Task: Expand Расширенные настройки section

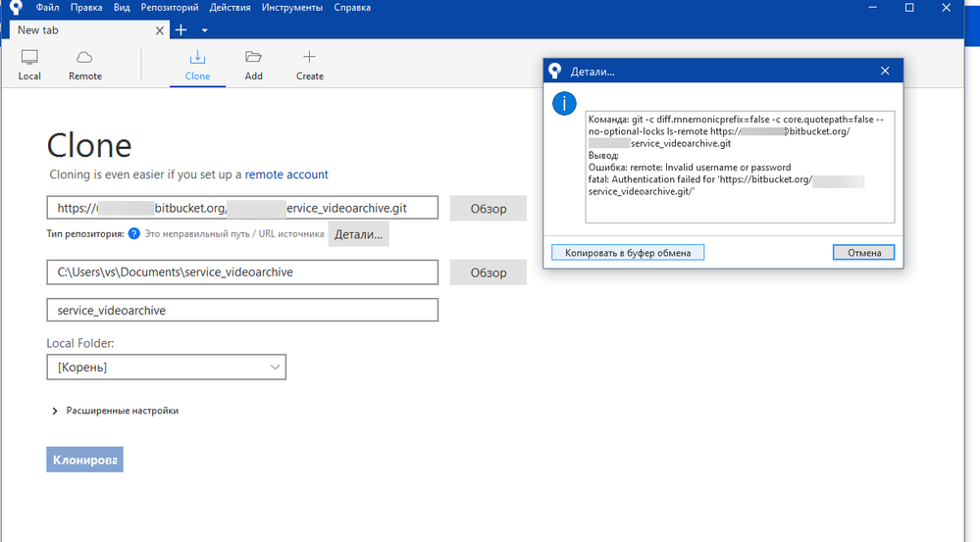Action: pos(116,411)
